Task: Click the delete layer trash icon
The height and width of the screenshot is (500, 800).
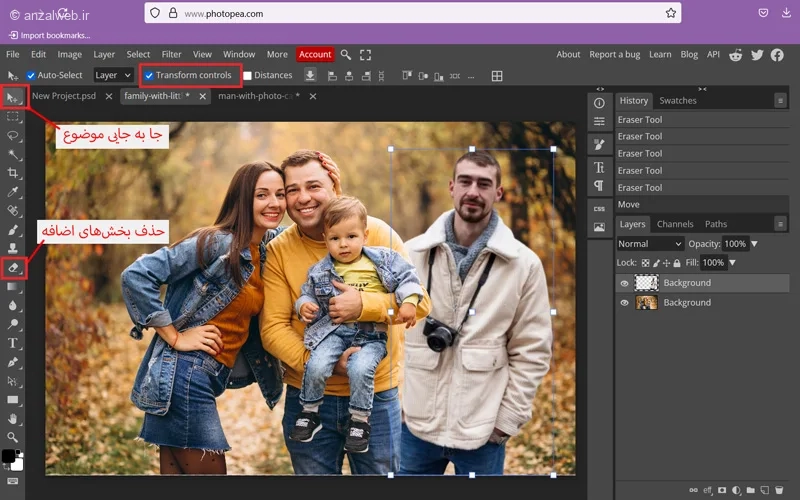Action: [779, 490]
